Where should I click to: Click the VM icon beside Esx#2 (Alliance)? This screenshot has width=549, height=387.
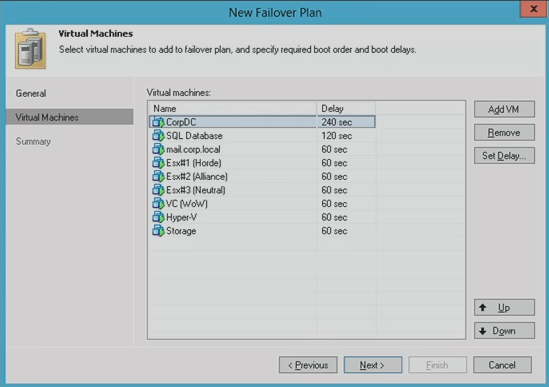(158, 177)
